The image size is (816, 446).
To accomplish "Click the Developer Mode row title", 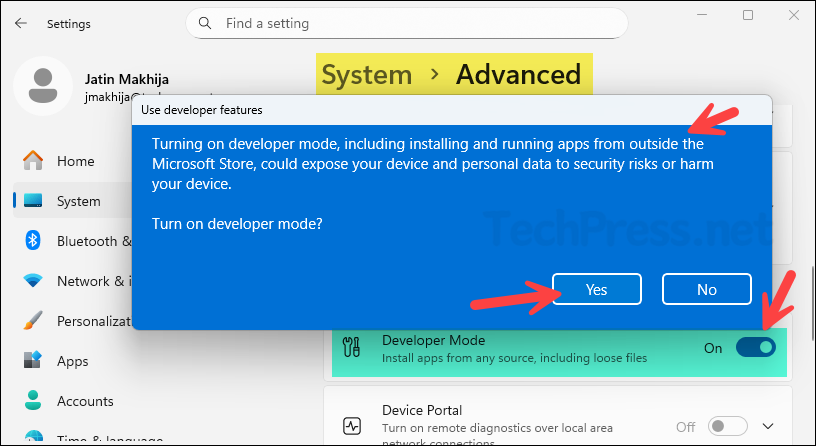I will click(434, 340).
